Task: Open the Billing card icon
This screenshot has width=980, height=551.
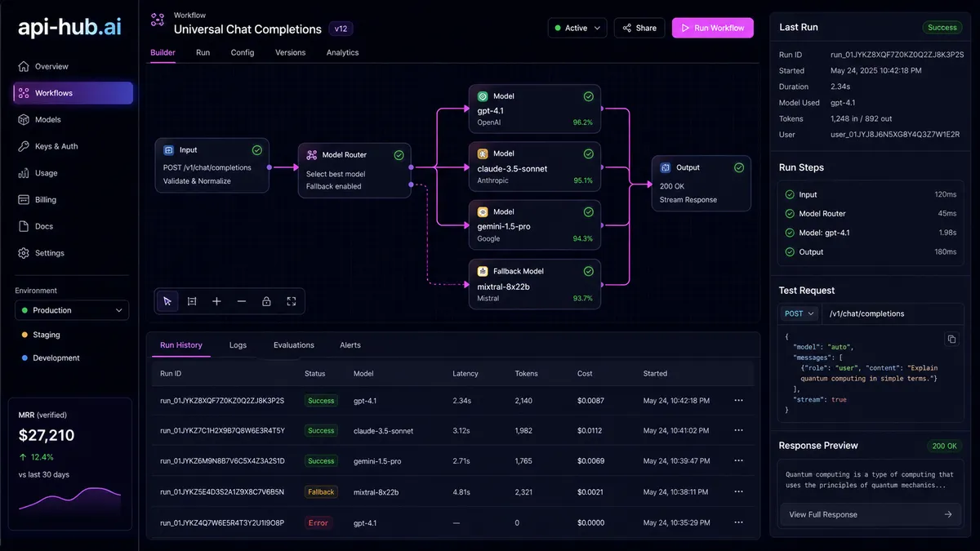Action: click(24, 199)
